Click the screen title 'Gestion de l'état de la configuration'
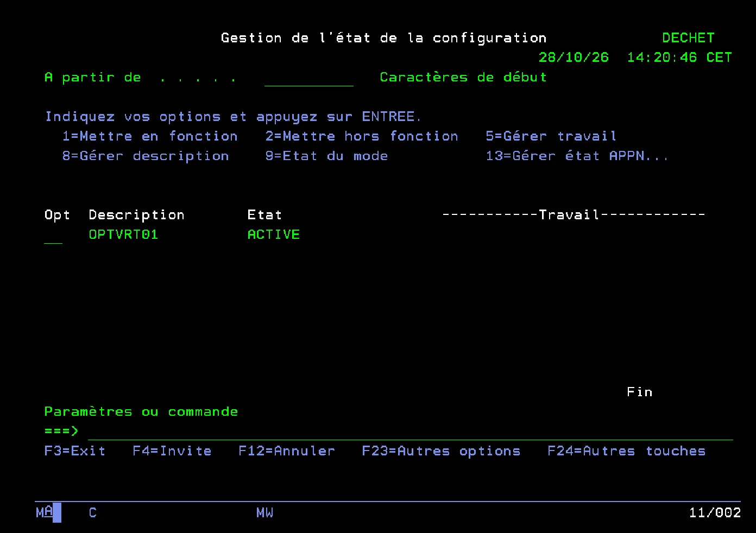Screen dimensions: 756x533 [x=383, y=38]
